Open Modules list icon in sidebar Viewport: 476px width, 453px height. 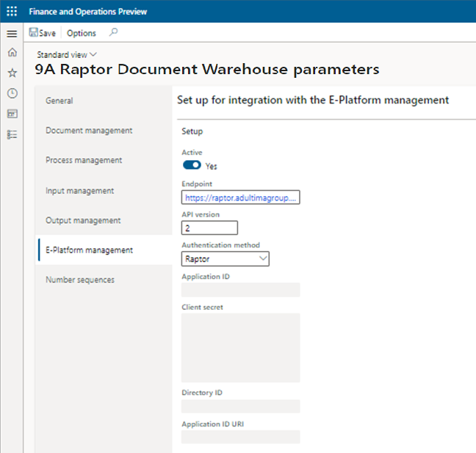click(x=11, y=134)
